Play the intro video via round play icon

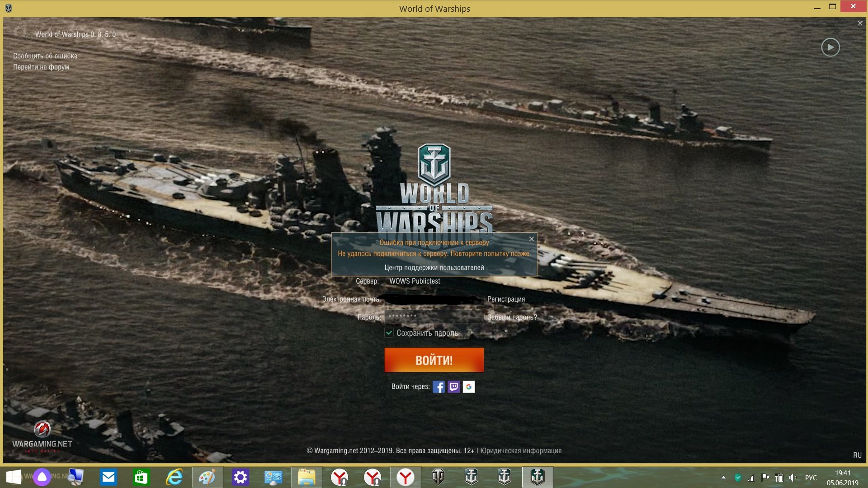pyautogui.click(x=830, y=47)
